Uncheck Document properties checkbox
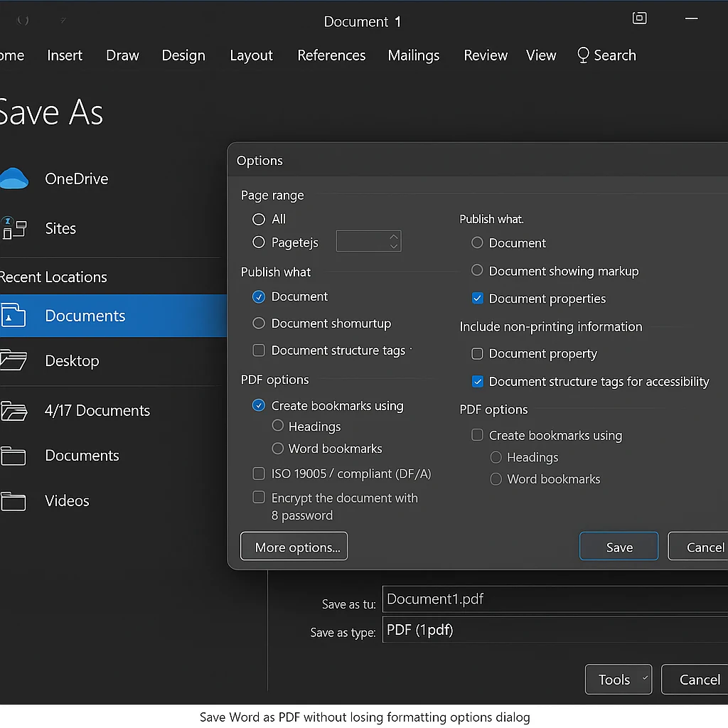This screenshot has height=728, width=728. (x=477, y=298)
